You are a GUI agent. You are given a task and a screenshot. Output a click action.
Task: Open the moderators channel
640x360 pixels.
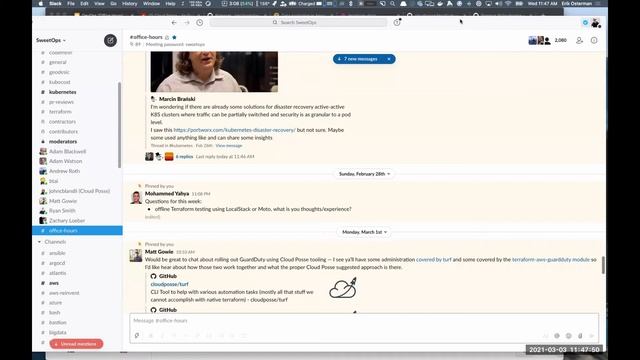(63, 142)
